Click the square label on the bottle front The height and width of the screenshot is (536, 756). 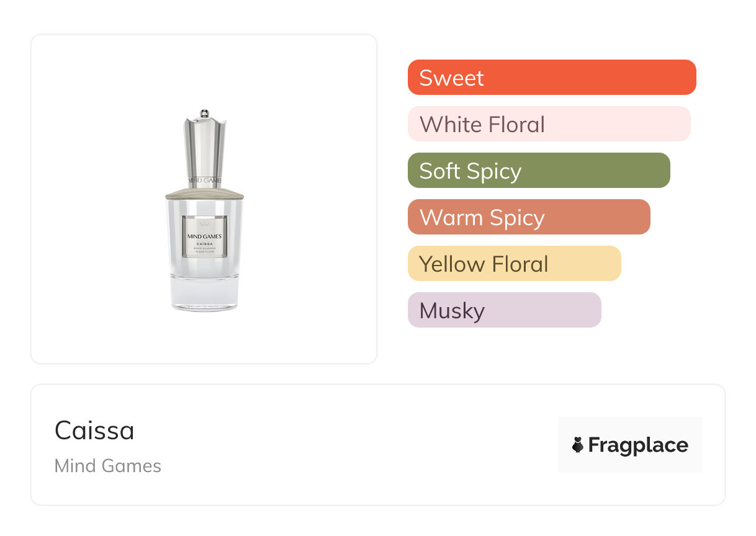204,236
